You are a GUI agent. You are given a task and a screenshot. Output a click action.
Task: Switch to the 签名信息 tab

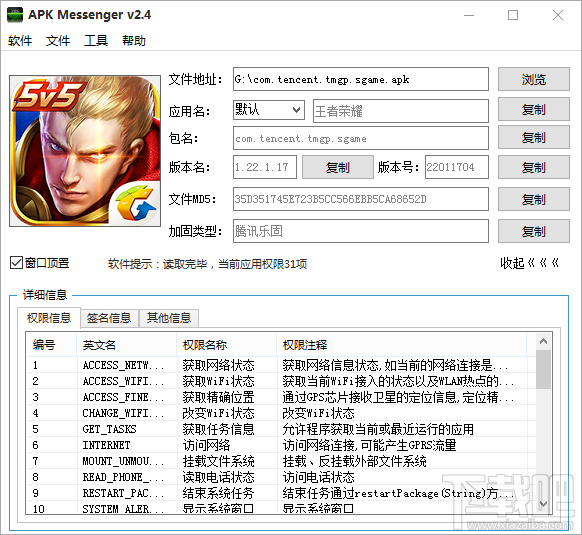point(109,318)
